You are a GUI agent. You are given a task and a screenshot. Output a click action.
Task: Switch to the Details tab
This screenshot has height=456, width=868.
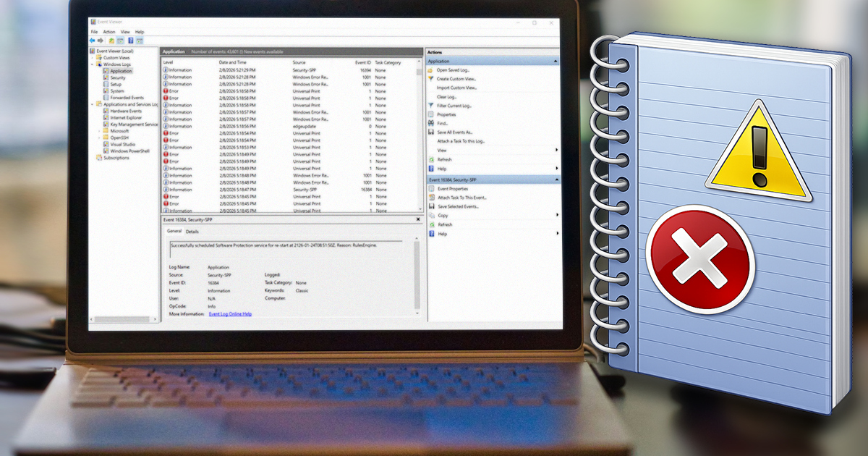192,232
